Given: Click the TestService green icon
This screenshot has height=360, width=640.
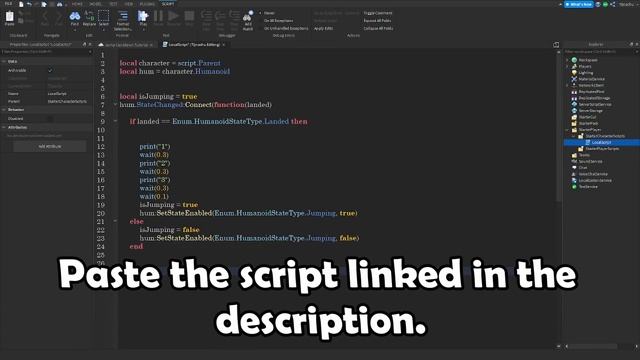Looking at the screenshot, I should click(574, 187).
